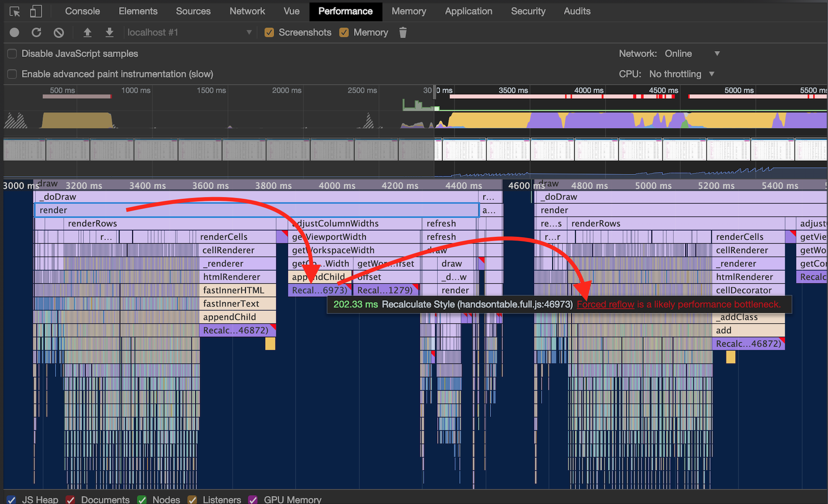Enable advanced paint instrumentation checkbox

point(12,74)
